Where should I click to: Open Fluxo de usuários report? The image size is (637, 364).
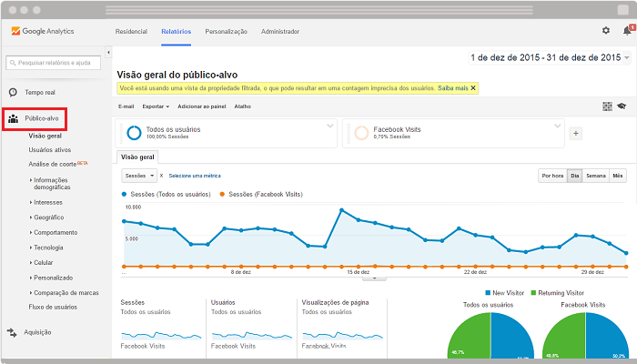coord(53,308)
